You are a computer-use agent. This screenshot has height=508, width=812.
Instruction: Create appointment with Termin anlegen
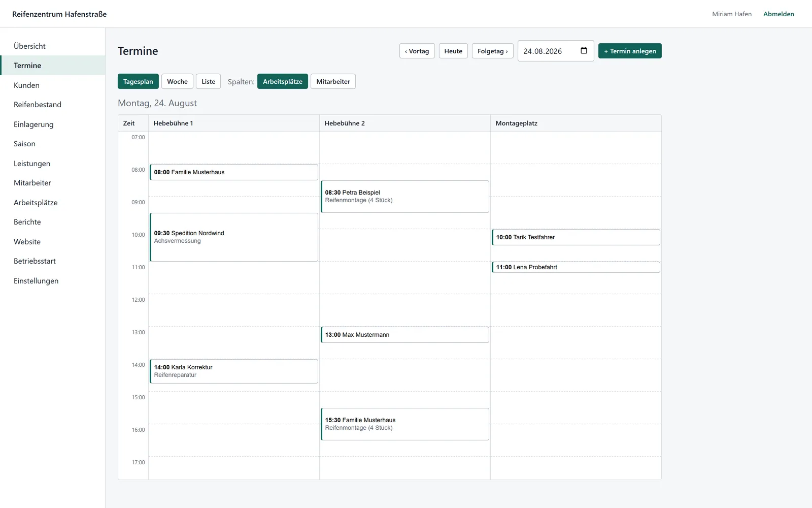coord(630,51)
